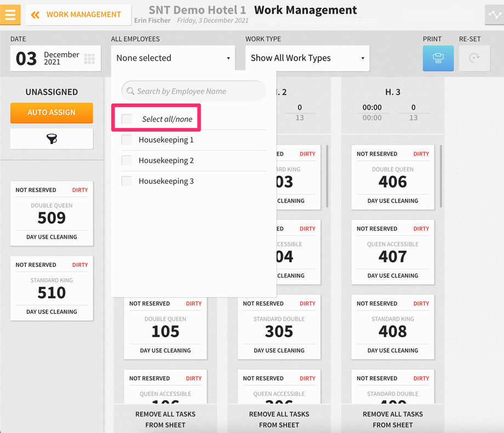Click the re-set refresh icon button

pyautogui.click(x=474, y=58)
